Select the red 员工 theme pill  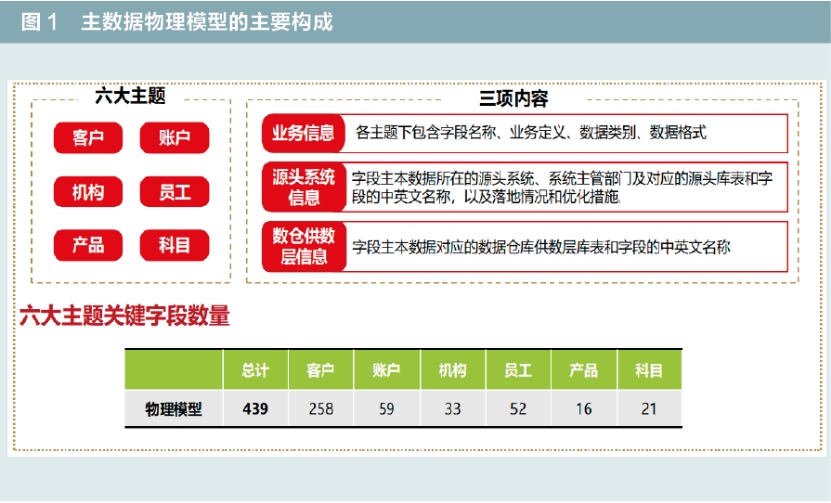174,191
